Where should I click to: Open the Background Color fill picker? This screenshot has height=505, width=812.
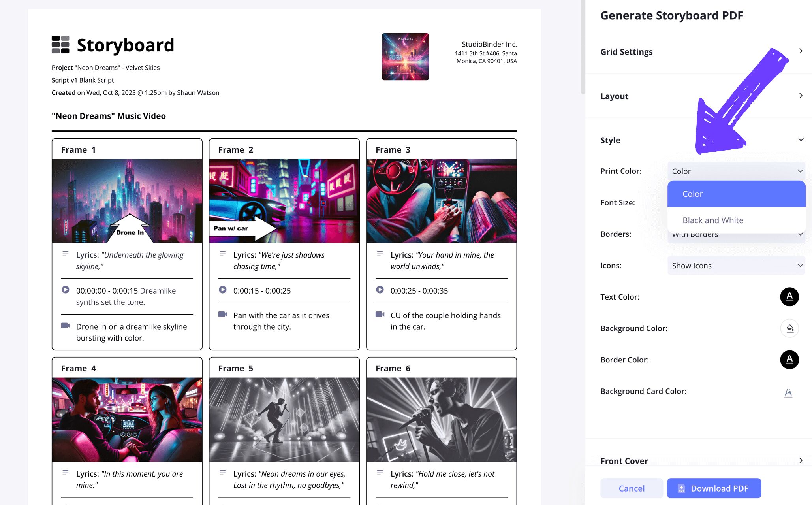pyautogui.click(x=789, y=328)
